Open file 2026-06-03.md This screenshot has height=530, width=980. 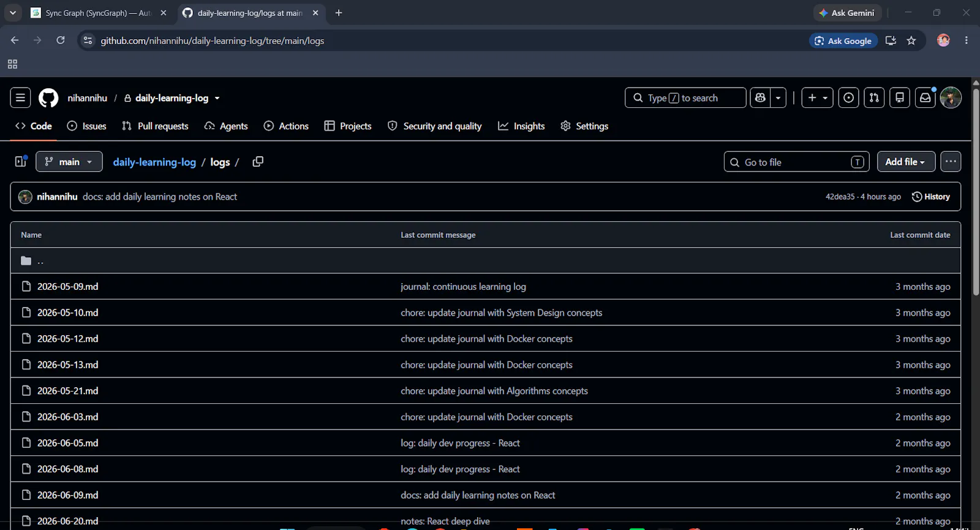(x=67, y=417)
